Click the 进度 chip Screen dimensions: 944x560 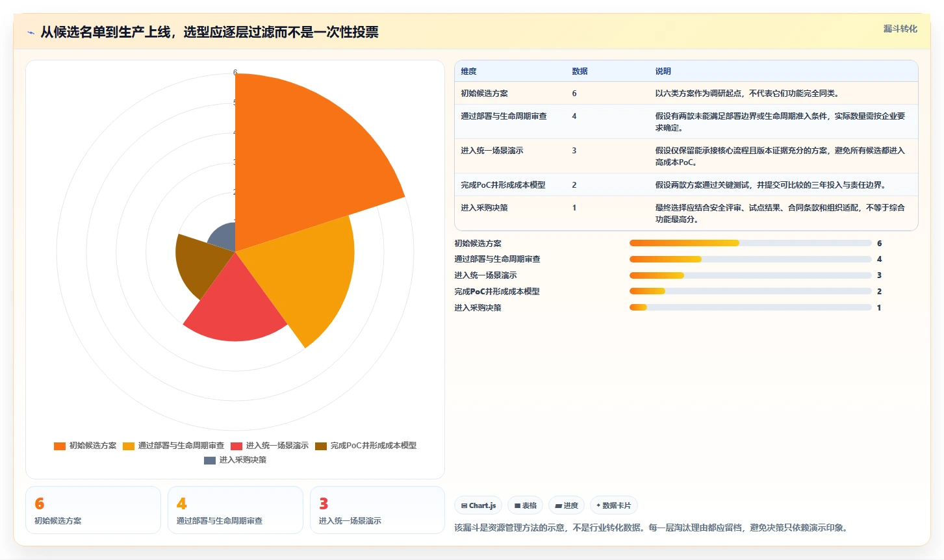click(x=567, y=505)
